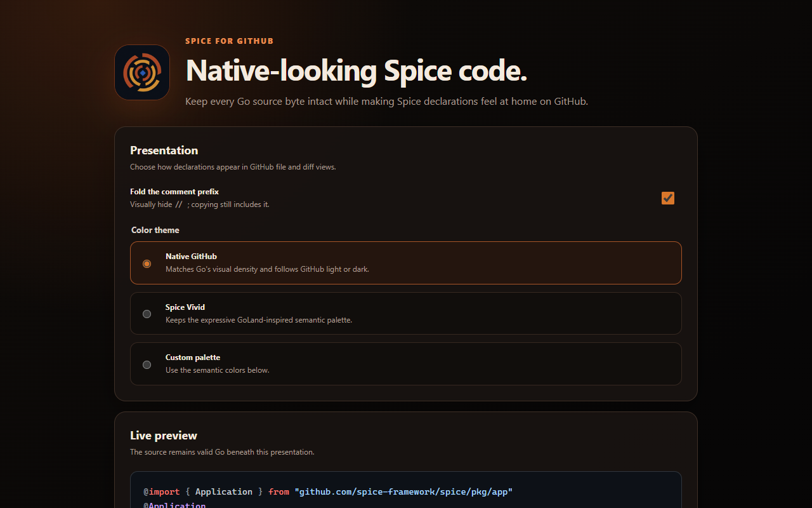Viewport: 812px width, 508px height.
Task: Click the 'SPICE FOR GITHUB' label
Action: (x=230, y=41)
